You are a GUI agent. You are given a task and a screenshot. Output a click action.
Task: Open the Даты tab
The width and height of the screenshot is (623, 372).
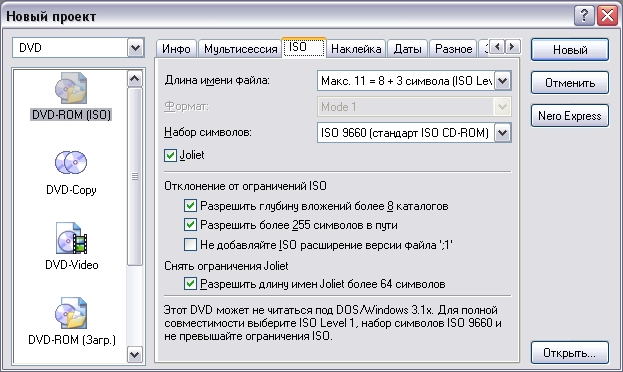407,49
